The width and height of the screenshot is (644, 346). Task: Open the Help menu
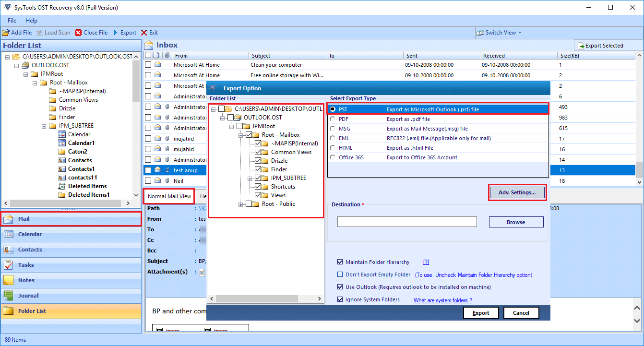[31, 21]
